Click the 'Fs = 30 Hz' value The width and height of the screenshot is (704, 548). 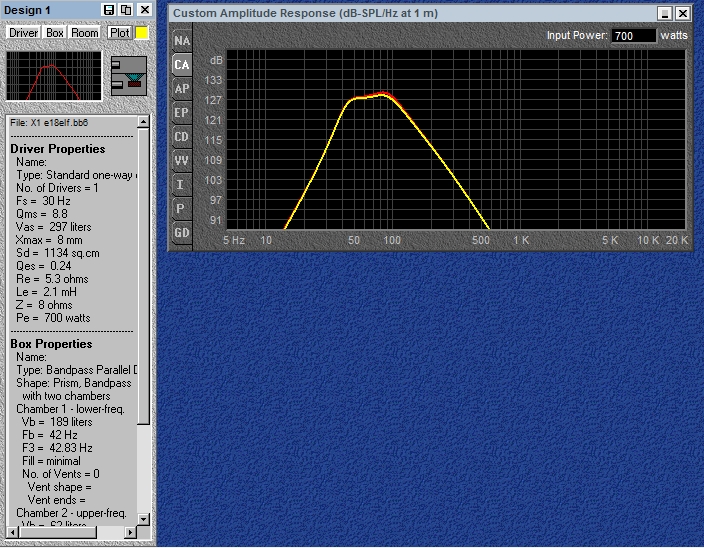coord(43,201)
